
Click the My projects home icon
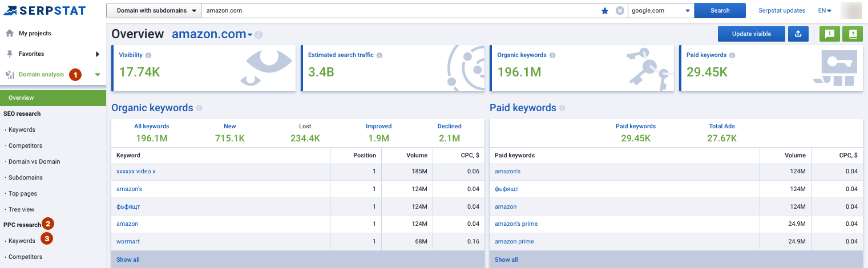click(10, 33)
